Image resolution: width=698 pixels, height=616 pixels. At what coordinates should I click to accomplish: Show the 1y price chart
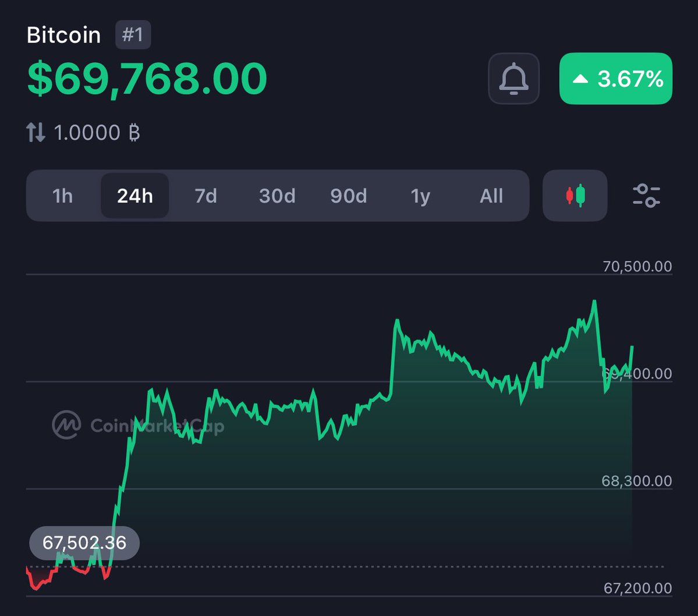[420, 196]
